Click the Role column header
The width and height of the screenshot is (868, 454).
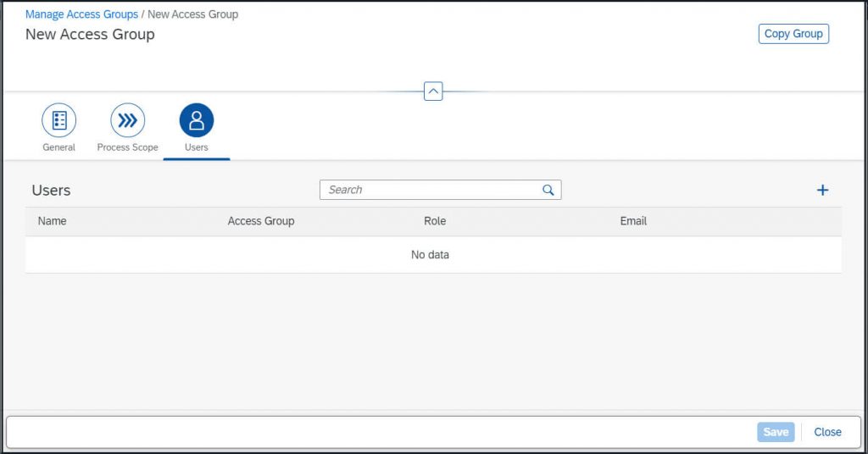click(x=435, y=221)
